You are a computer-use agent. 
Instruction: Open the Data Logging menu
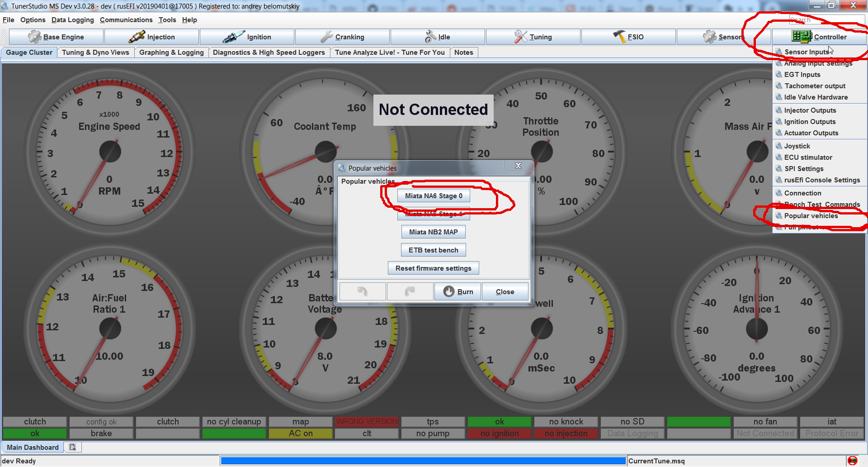tap(72, 20)
